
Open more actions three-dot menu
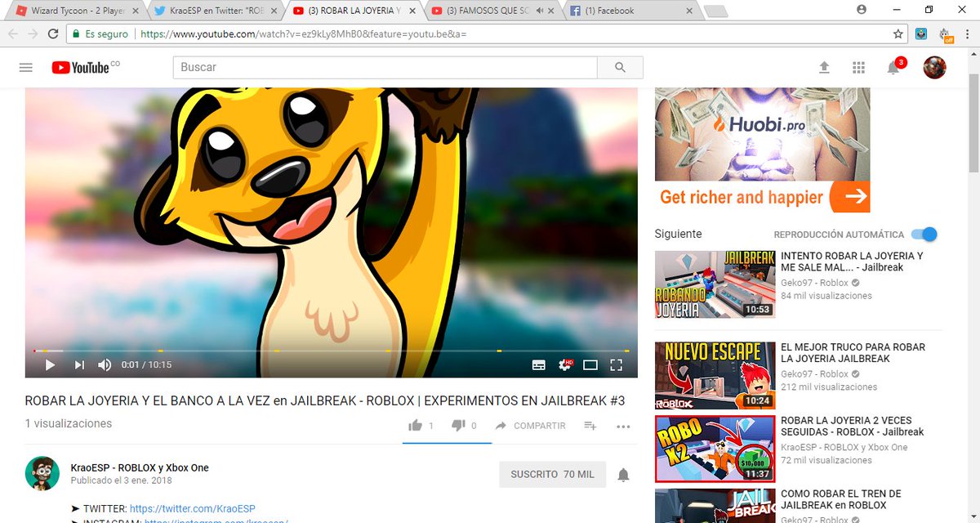[624, 426]
